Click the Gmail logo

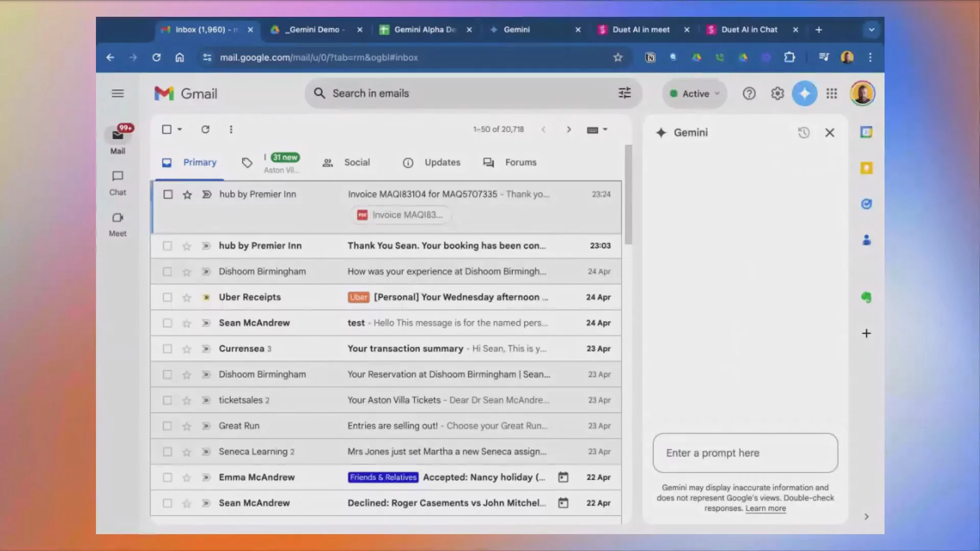coord(186,93)
